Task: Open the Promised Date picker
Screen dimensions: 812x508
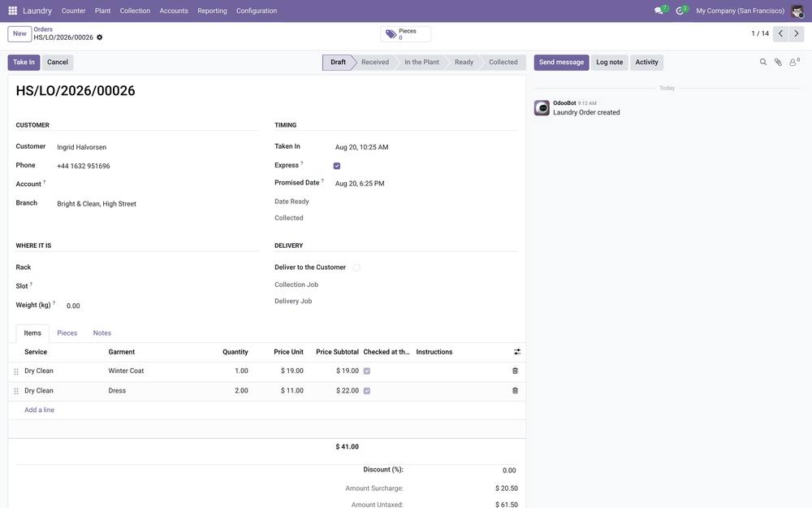Action: pos(425,184)
